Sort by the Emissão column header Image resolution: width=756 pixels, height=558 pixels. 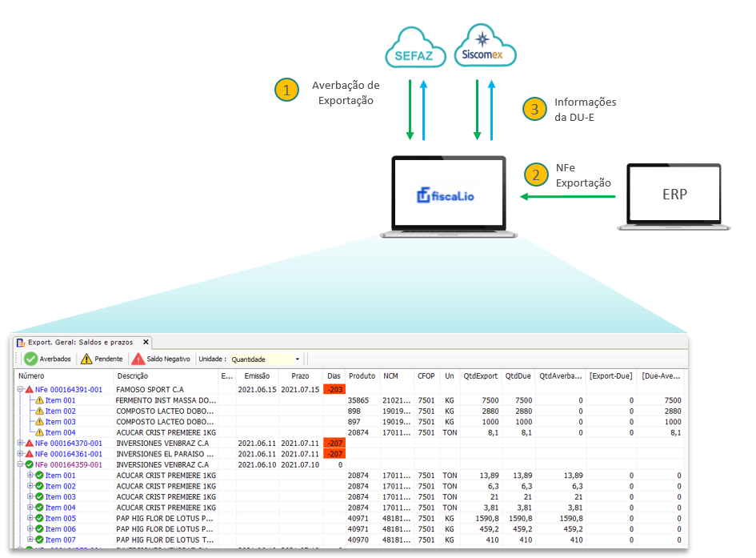click(257, 375)
